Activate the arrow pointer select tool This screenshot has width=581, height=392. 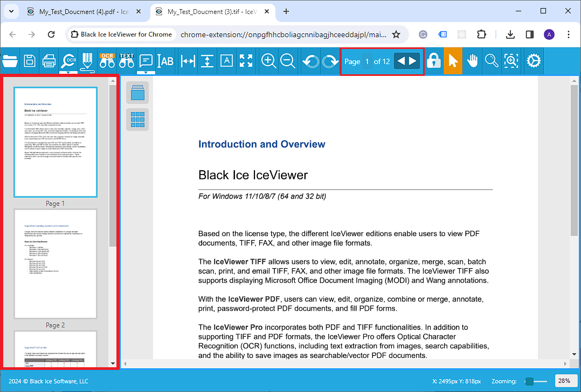[x=453, y=61]
